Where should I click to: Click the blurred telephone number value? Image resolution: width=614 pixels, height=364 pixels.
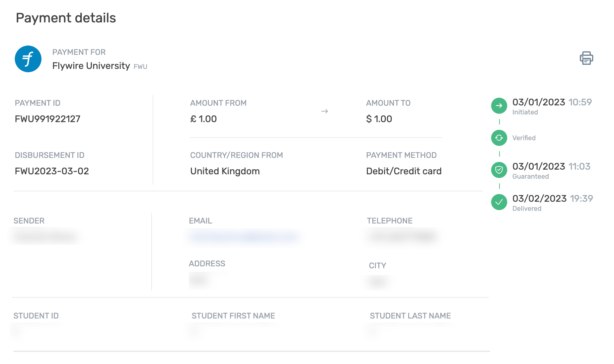402,237
